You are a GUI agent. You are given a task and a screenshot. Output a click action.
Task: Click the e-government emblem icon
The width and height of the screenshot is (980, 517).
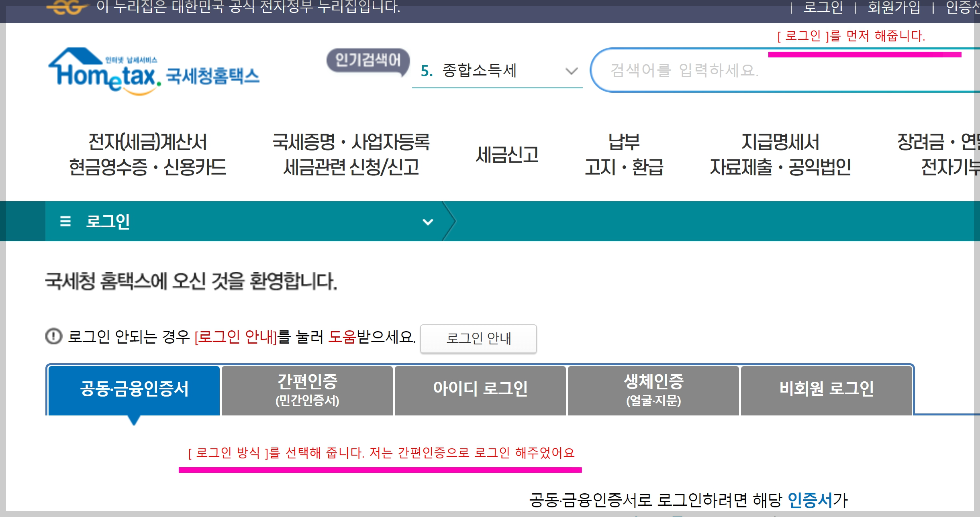[67, 7]
